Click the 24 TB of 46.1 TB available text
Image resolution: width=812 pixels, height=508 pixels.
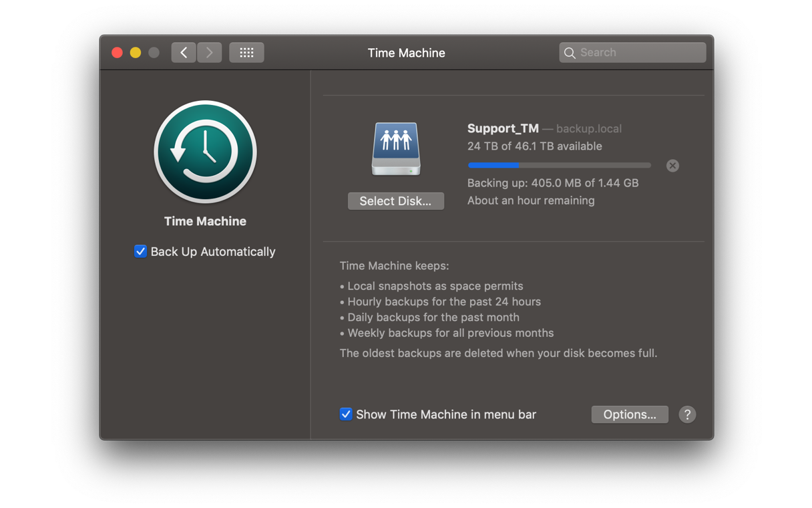[x=535, y=146]
